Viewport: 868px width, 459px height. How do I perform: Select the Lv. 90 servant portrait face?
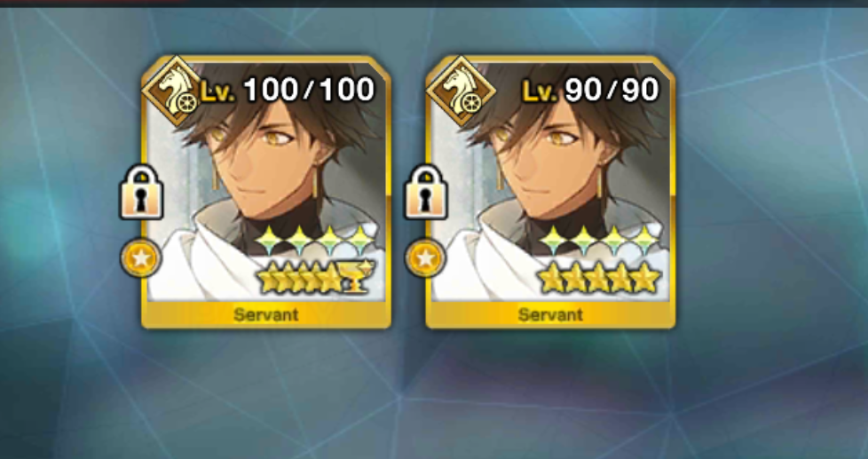click(549, 161)
